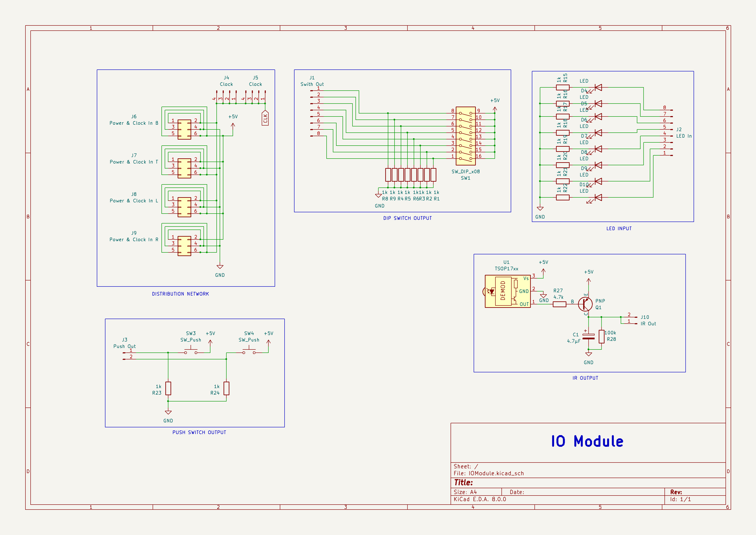
Task: Click the R23 resistor symbol
Action: tap(168, 388)
